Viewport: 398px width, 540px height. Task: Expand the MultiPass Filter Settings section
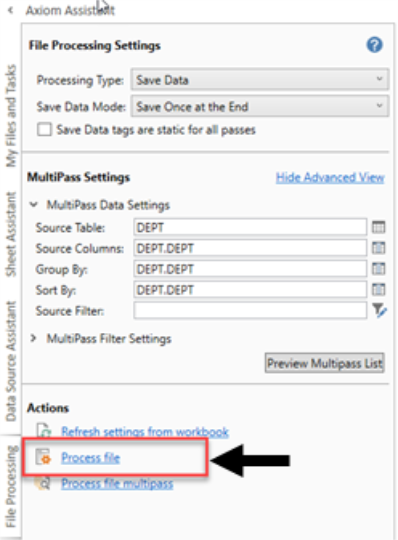pyautogui.click(x=33, y=339)
